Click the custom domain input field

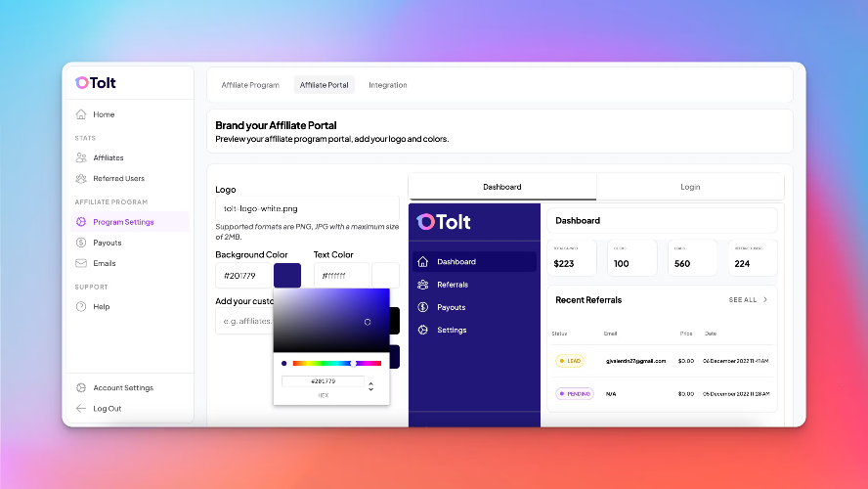[x=244, y=321]
